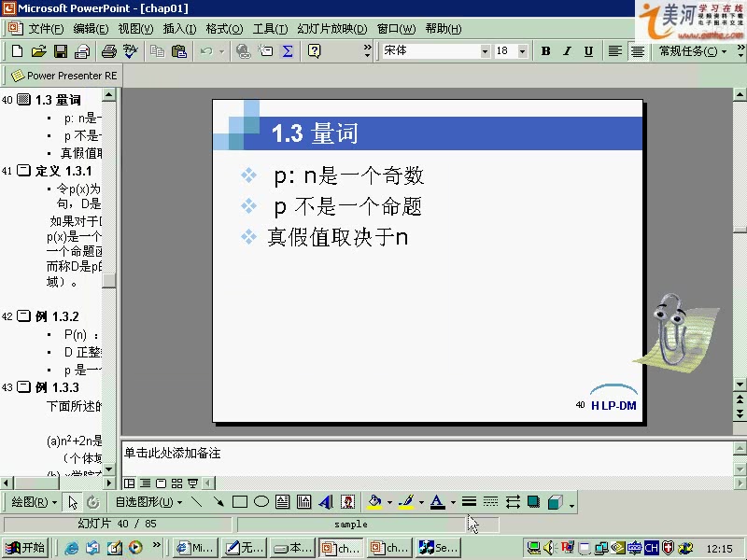Open the 3D style drawing icon

pyautogui.click(x=555, y=502)
